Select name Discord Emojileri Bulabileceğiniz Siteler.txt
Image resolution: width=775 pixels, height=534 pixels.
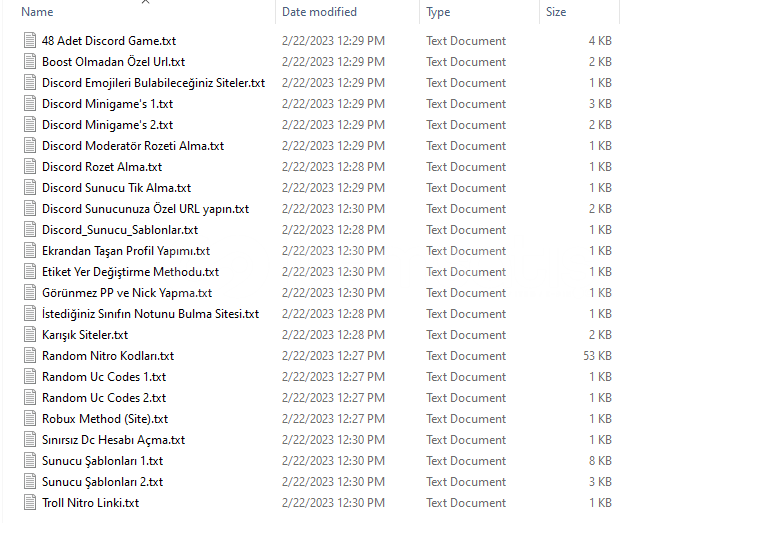154,83
